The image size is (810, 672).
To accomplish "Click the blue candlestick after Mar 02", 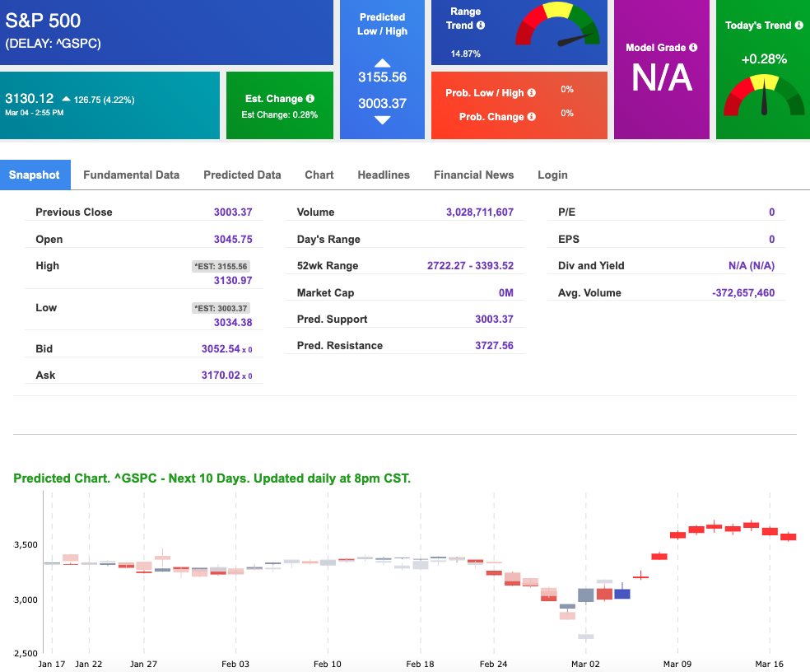I will 622,594.
